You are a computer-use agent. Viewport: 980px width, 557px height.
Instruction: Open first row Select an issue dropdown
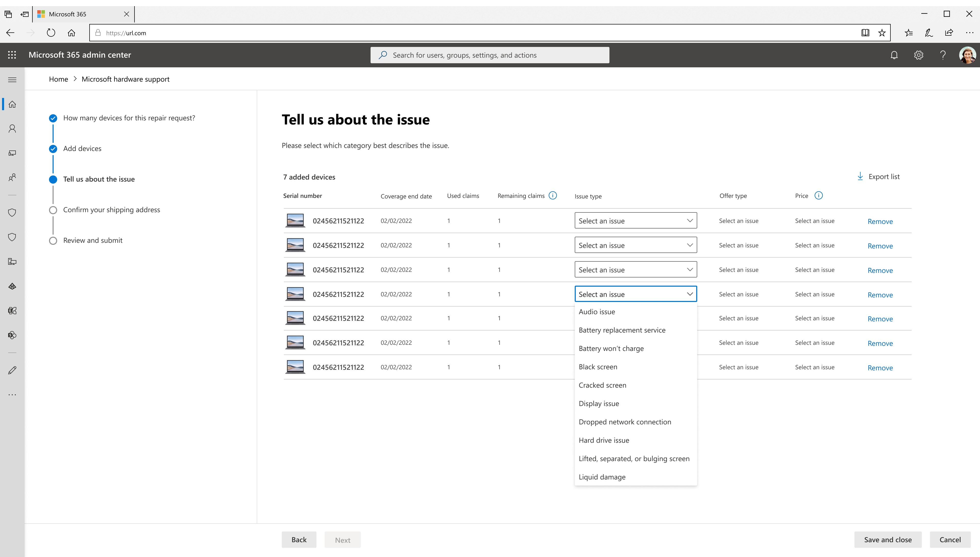click(635, 221)
